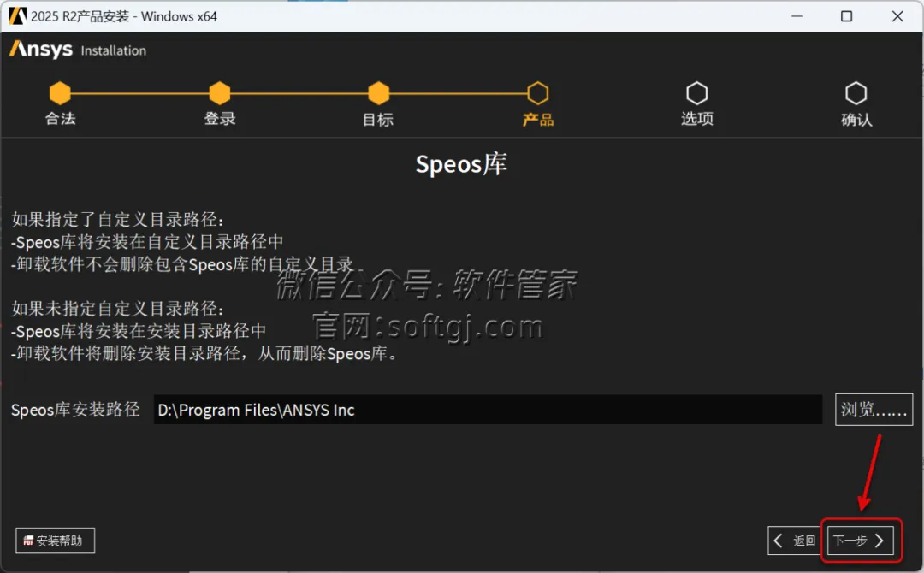924x573 pixels.
Task: Select the 目标 step label
Action: click(378, 120)
